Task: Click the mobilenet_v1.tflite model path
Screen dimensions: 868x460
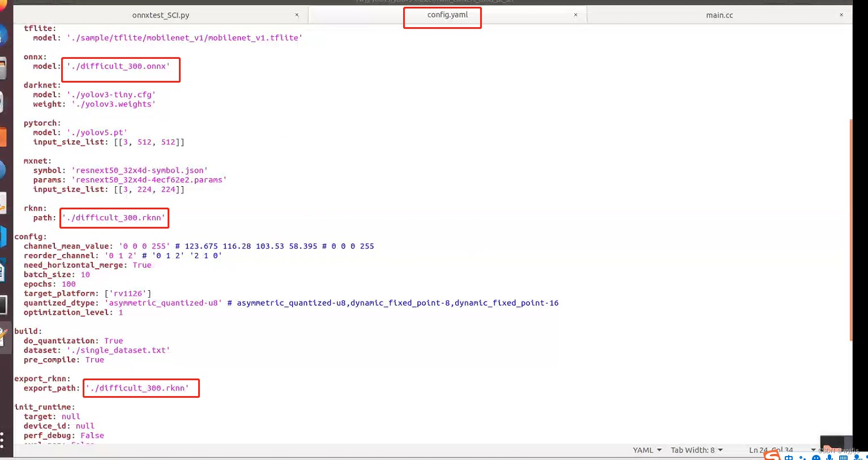Action: (x=185, y=38)
